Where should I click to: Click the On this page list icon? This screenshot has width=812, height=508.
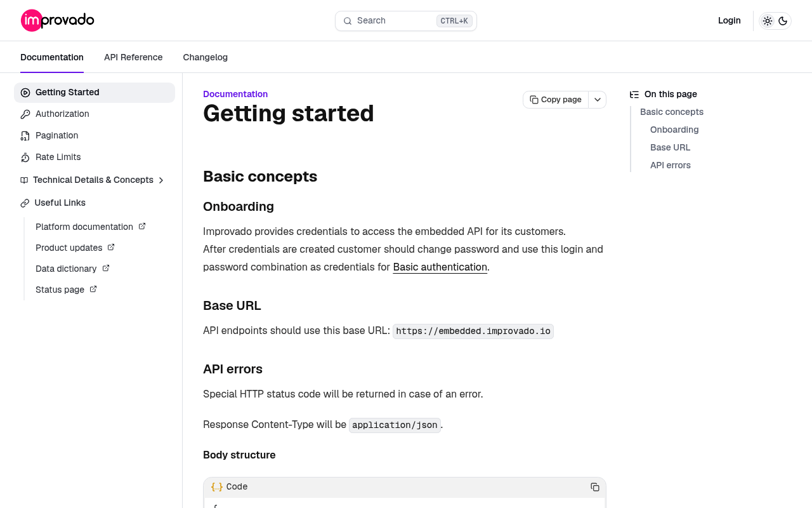634,95
